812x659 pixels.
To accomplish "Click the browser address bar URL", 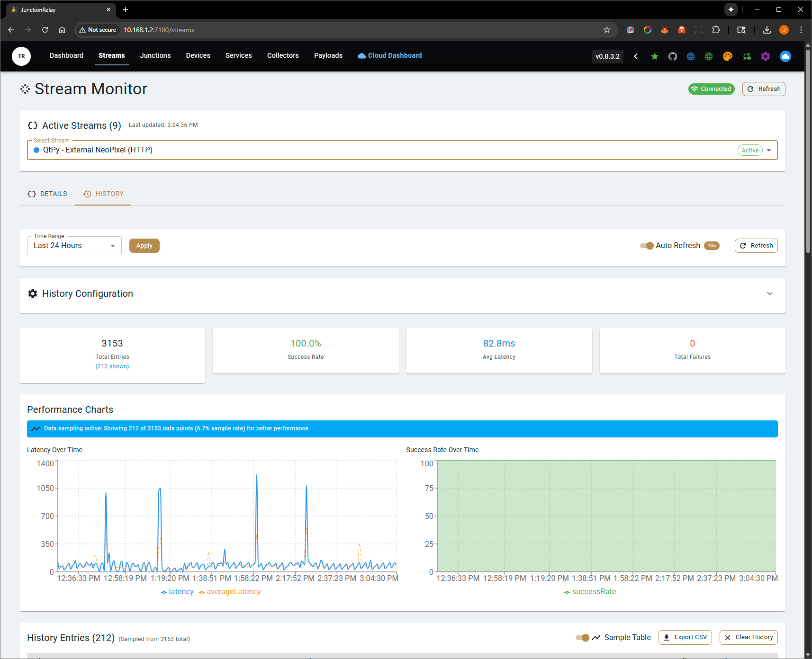I will click(x=159, y=30).
